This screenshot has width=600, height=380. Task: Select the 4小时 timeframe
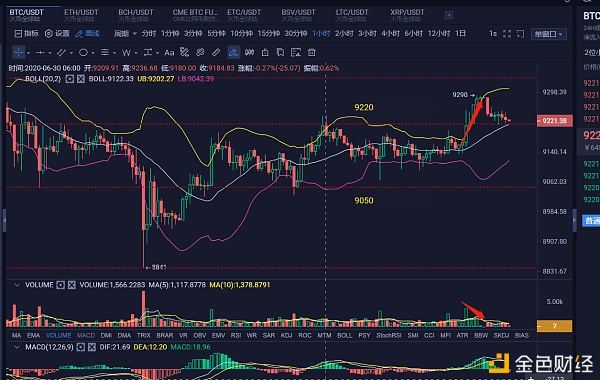tap(390, 34)
